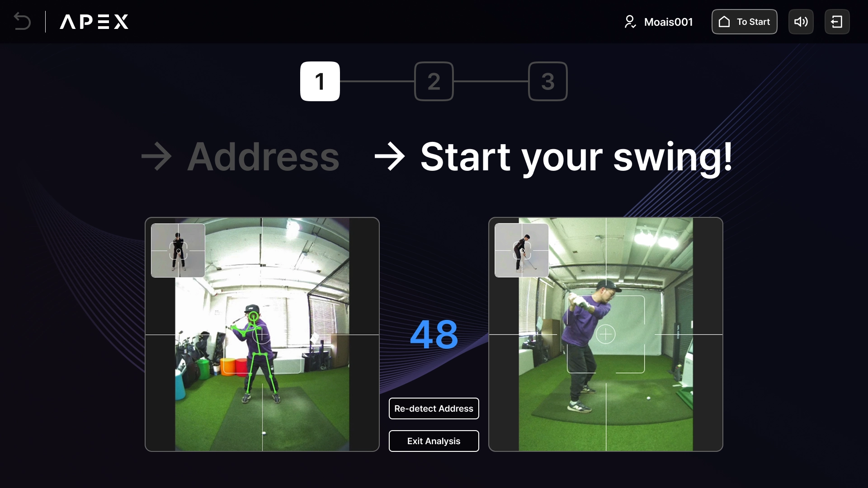
Task: Click the user profile icon
Action: pyautogui.click(x=630, y=22)
